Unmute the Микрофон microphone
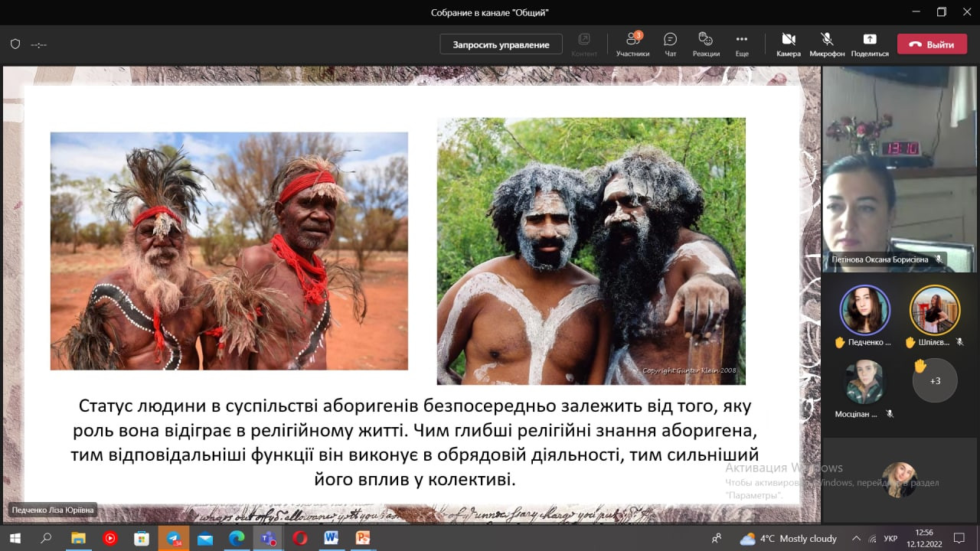The image size is (980, 551). coord(827,44)
